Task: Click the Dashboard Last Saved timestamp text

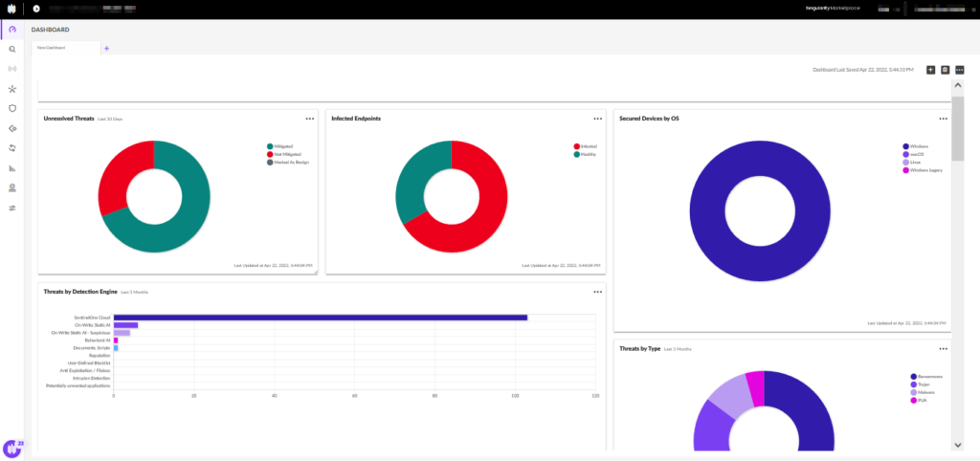Action: pyautogui.click(x=863, y=70)
